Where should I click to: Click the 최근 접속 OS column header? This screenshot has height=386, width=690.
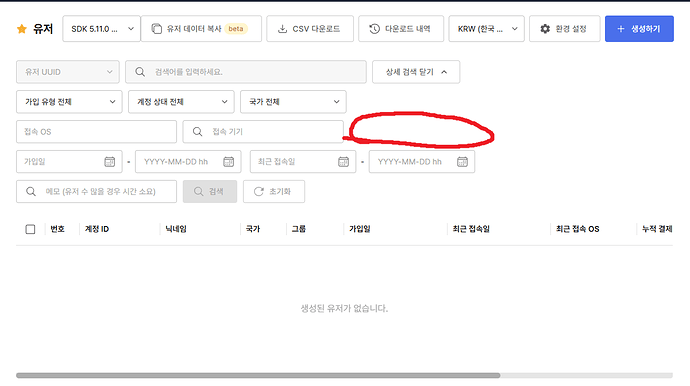[577, 229]
